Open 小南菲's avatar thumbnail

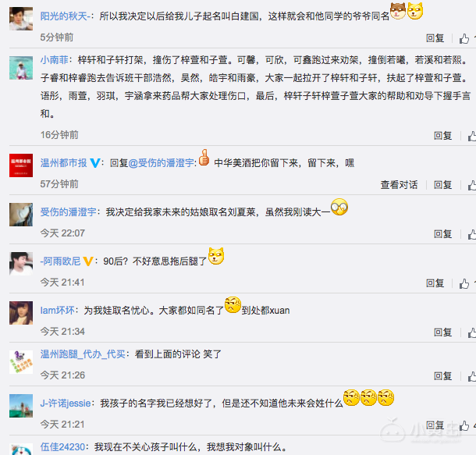(21, 68)
